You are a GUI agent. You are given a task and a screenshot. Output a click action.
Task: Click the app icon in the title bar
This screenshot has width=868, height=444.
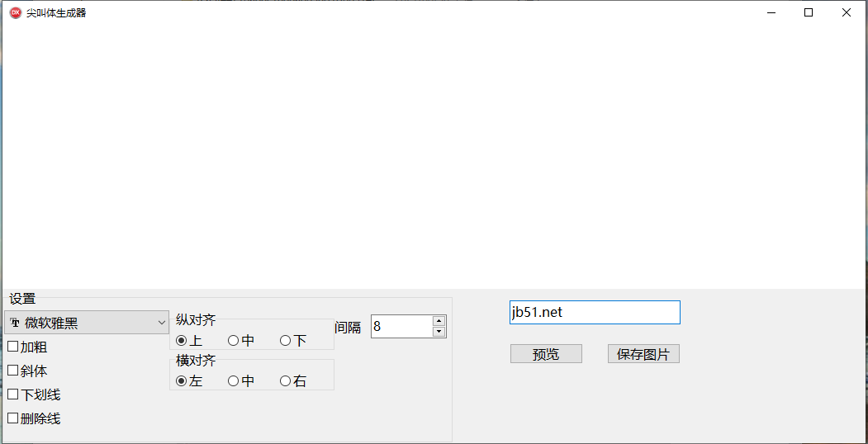[x=16, y=12]
